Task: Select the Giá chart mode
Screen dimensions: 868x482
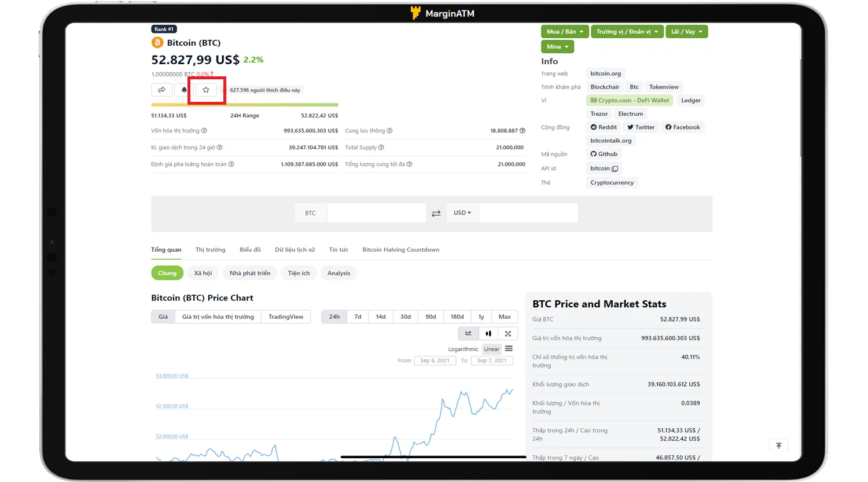Action: coord(163,317)
